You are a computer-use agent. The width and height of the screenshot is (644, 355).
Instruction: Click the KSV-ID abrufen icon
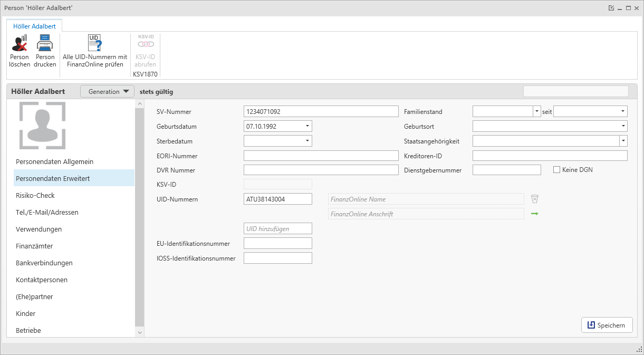[146, 43]
